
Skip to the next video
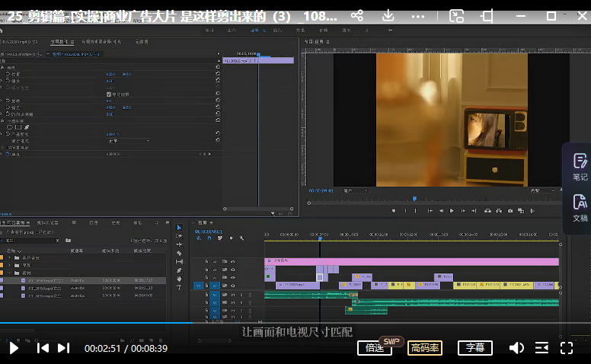point(64,348)
